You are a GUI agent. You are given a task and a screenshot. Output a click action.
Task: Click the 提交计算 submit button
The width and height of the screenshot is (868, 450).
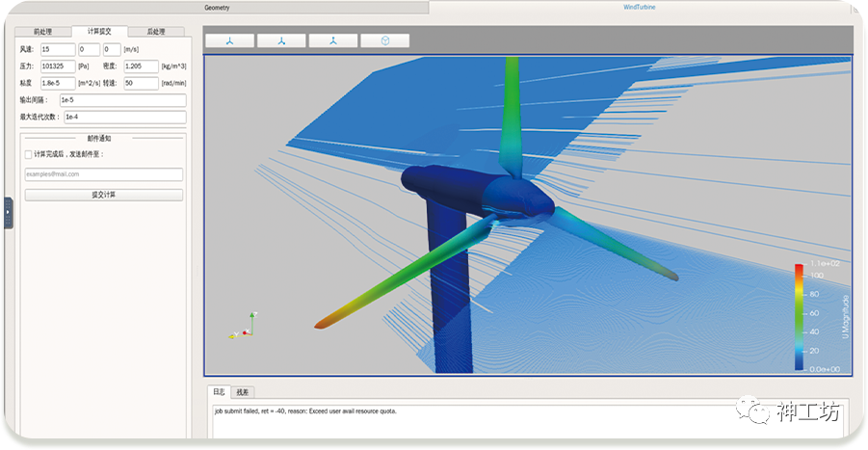[x=103, y=195]
